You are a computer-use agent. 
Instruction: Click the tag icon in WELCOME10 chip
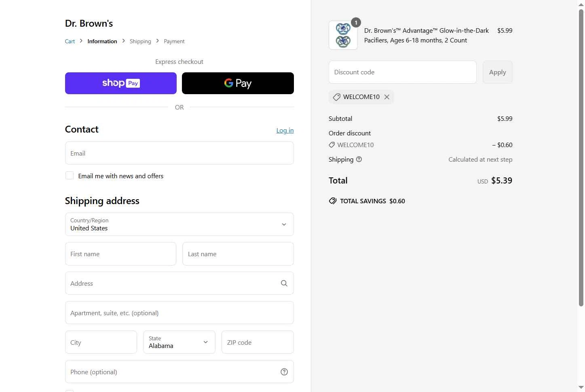click(x=336, y=97)
